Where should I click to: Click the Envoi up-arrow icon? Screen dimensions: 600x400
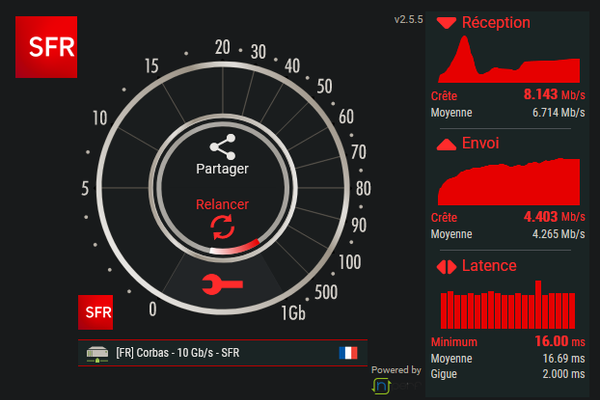pos(446,144)
